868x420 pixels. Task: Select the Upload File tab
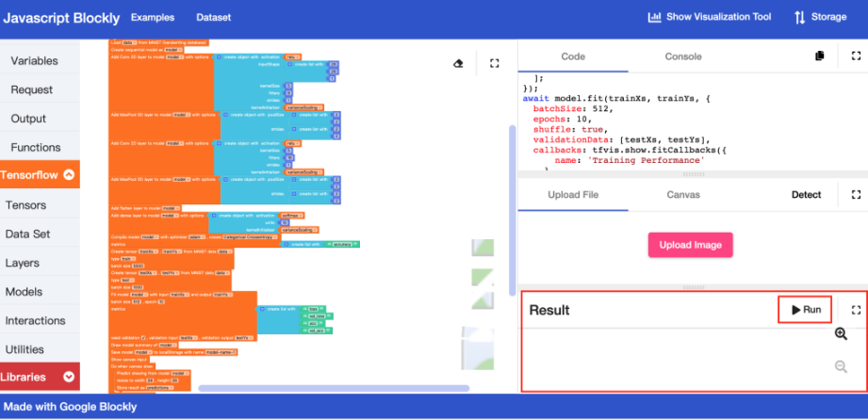573,195
